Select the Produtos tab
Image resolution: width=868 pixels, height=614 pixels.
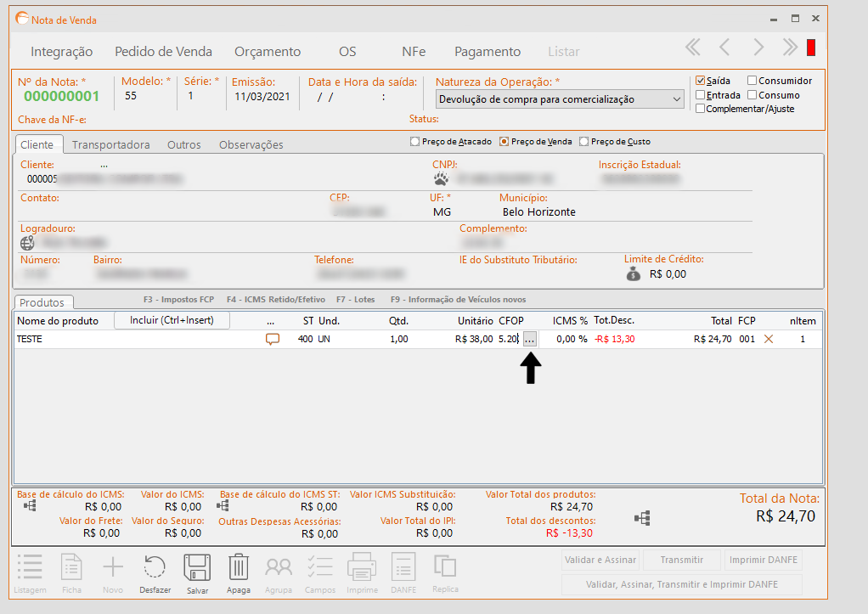pos(42,302)
